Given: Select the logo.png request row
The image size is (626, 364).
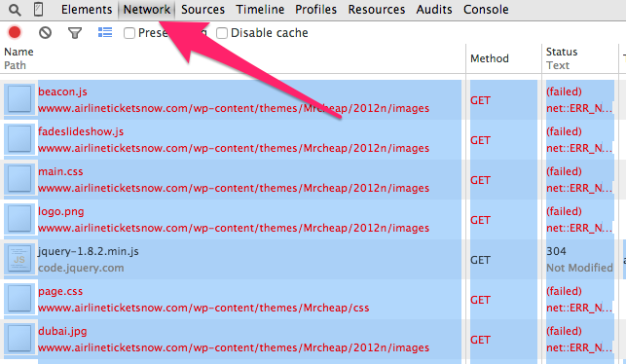Looking at the screenshot, I should [313, 220].
